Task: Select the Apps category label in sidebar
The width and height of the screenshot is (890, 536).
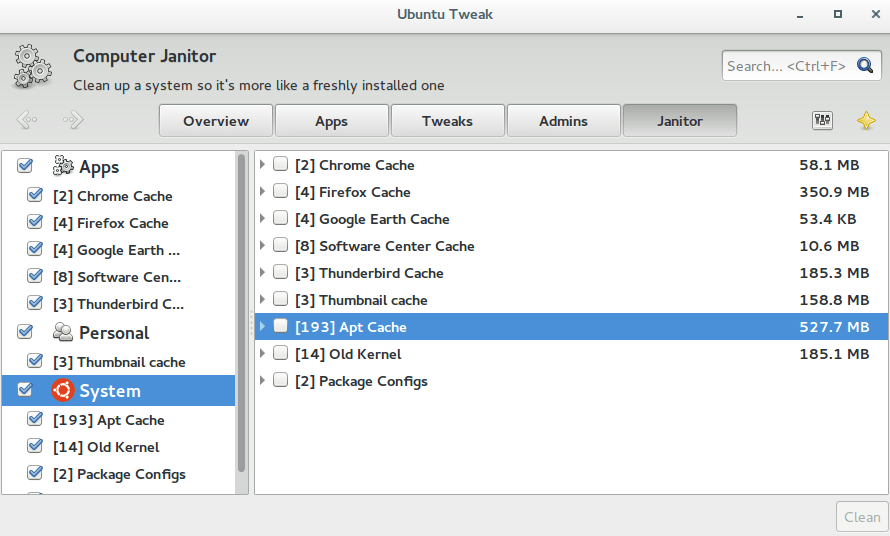Action: 99,167
